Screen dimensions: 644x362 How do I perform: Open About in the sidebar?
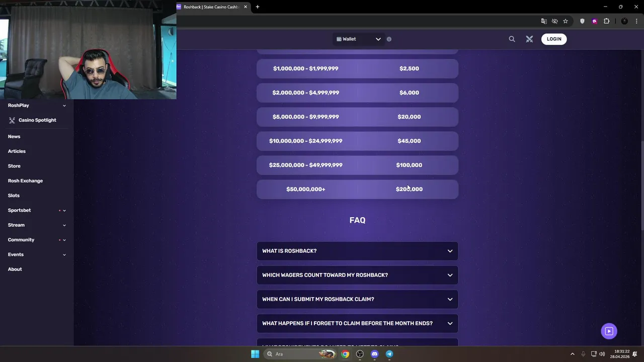[15, 269]
